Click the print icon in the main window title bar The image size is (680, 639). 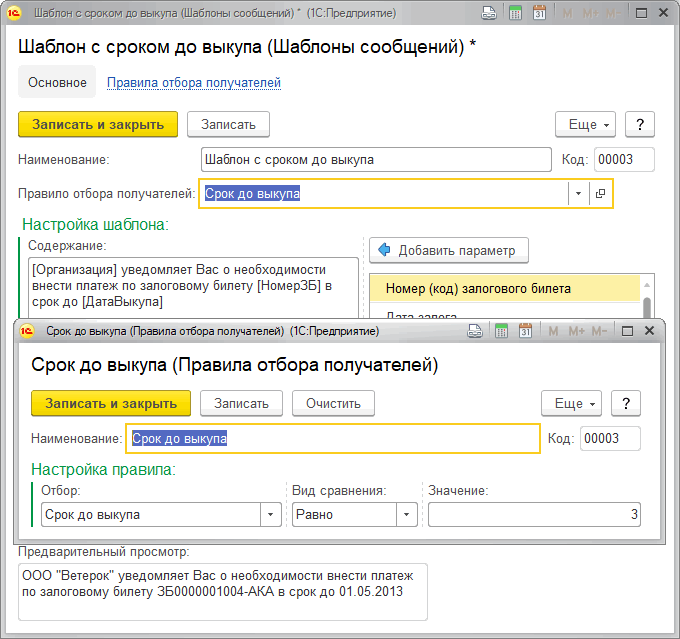click(489, 13)
